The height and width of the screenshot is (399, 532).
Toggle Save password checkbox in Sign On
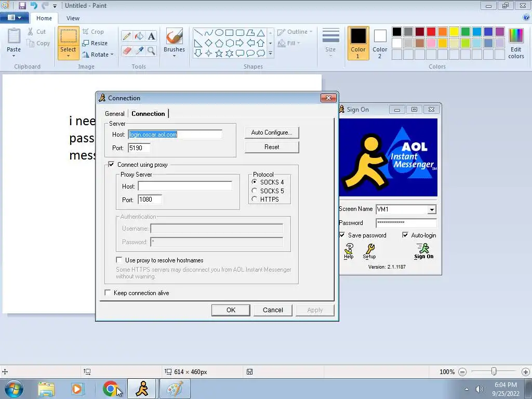[x=342, y=235]
